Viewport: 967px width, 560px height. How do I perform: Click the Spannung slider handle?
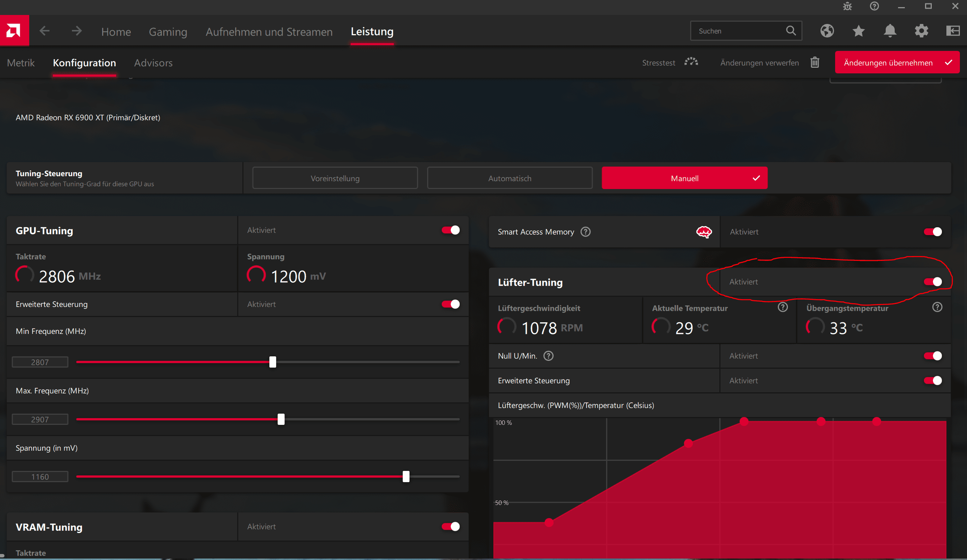(x=406, y=477)
